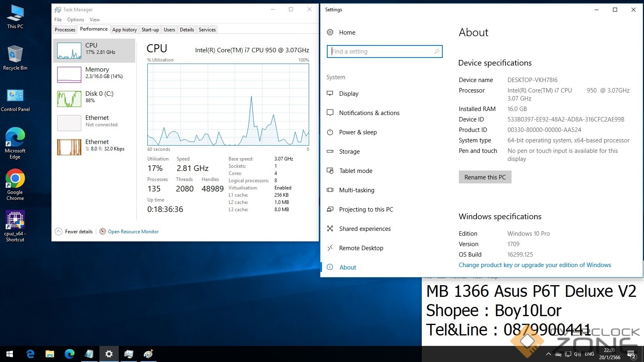Image resolution: width=644 pixels, height=362 pixels.
Task: Open the Home gear icon in Settings
Action: tap(330, 32)
